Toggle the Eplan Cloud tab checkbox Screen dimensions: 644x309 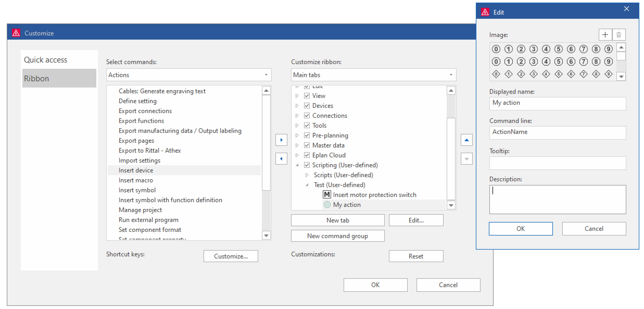(307, 155)
